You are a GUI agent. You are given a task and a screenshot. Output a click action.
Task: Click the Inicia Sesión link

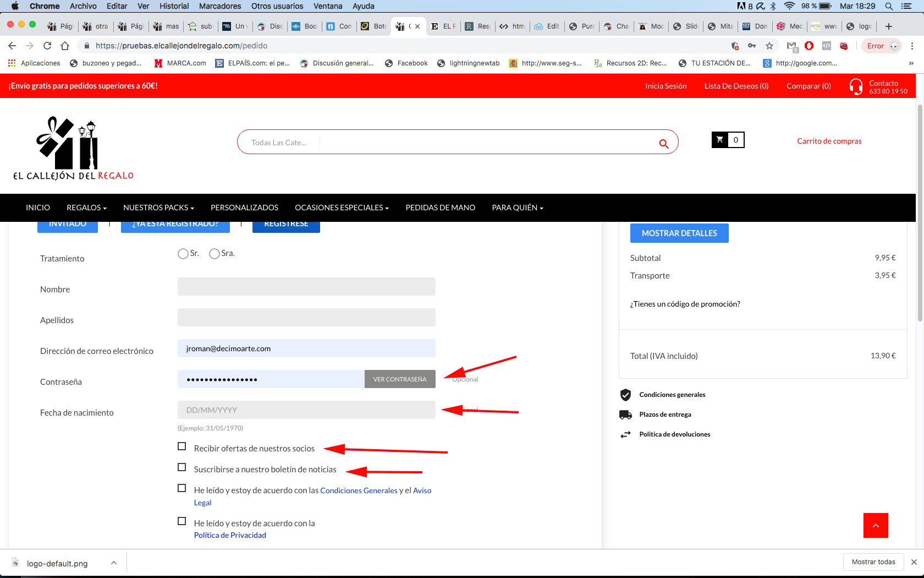pos(665,86)
